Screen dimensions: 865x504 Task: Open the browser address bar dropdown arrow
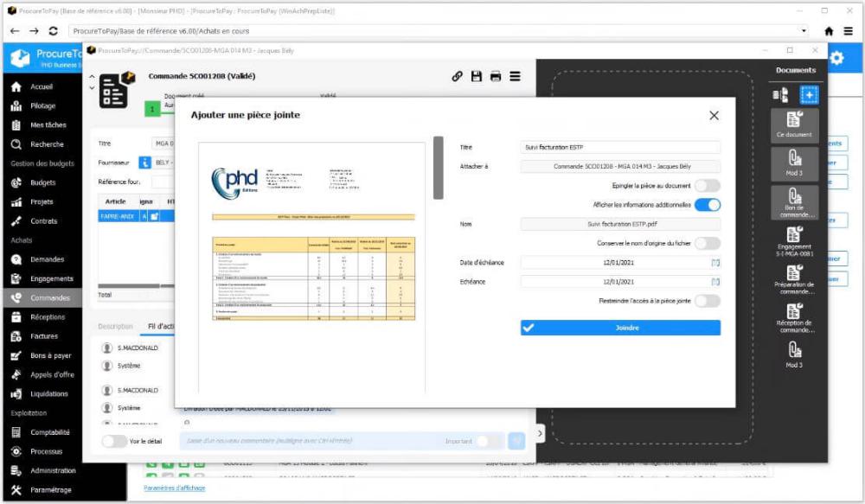tap(804, 29)
